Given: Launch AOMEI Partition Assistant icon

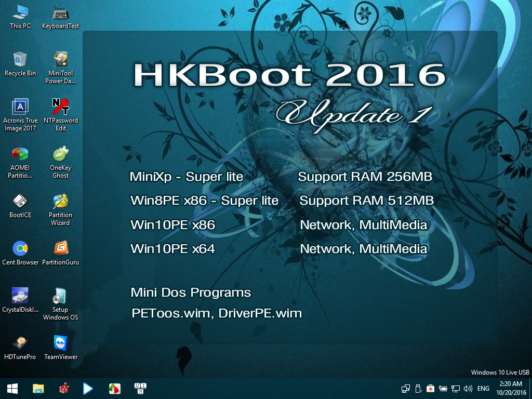Looking at the screenshot, I should tap(20, 163).
